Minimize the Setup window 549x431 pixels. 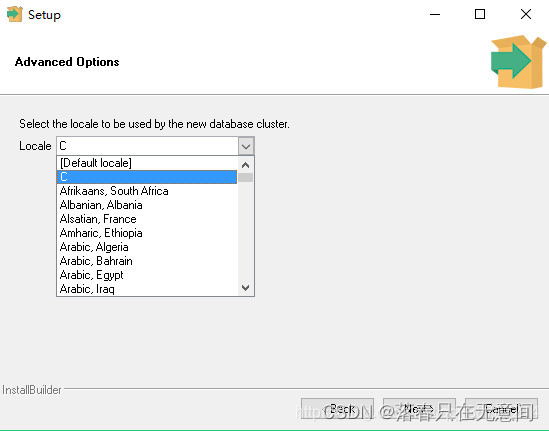pyautogui.click(x=435, y=14)
